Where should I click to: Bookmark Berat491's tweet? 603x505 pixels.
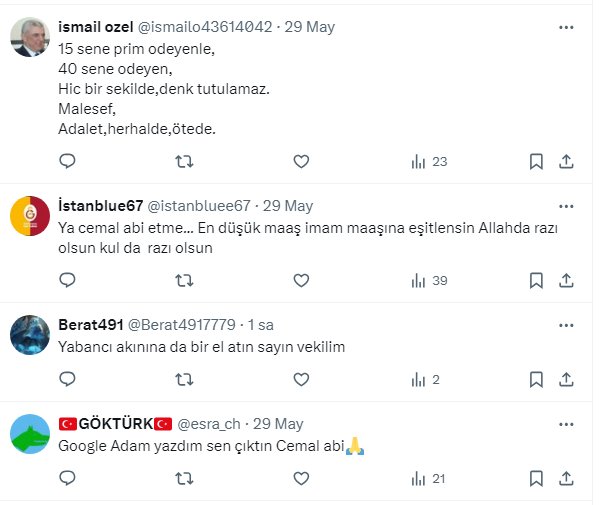tap(536, 379)
